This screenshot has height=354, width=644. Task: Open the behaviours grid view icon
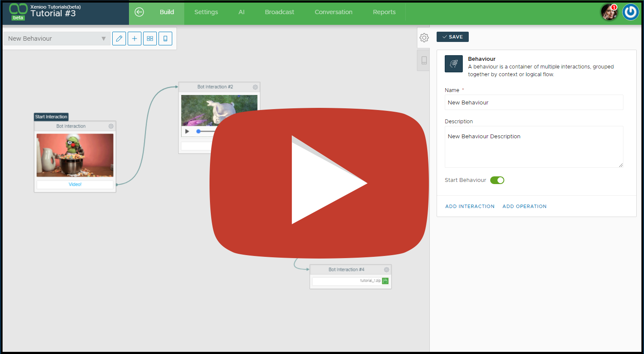tap(150, 39)
